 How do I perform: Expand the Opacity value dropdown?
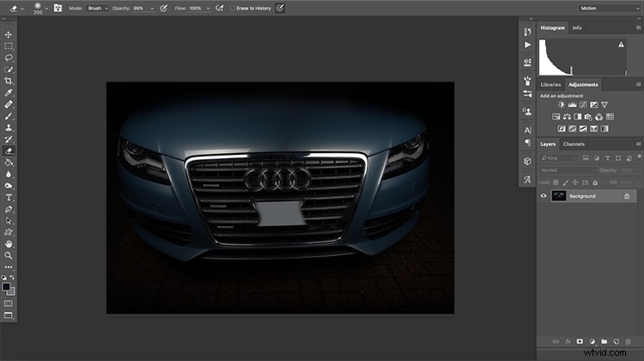[x=152, y=9]
